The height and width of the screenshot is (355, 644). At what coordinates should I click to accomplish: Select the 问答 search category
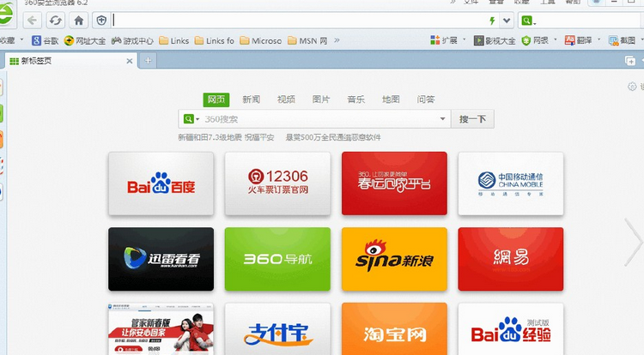[x=426, y=99]
